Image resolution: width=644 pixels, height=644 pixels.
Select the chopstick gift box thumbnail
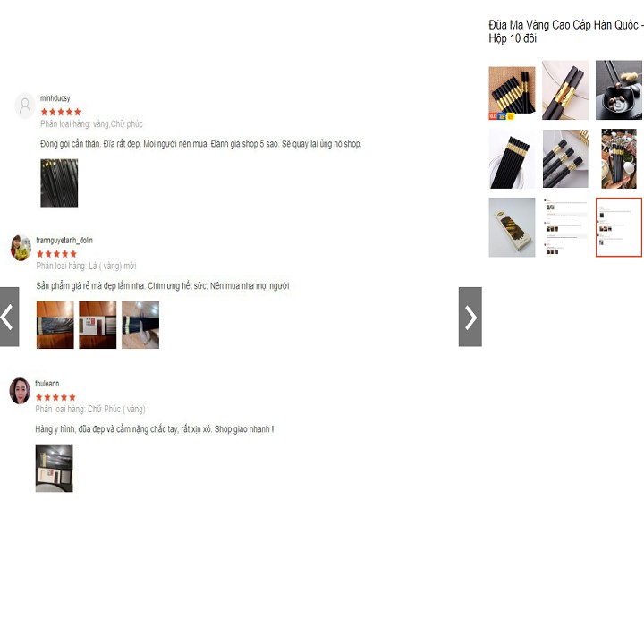click(512, 227)
